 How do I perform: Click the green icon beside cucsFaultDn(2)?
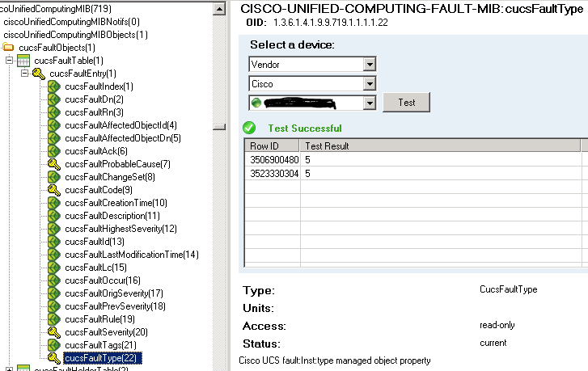(54, 99)
